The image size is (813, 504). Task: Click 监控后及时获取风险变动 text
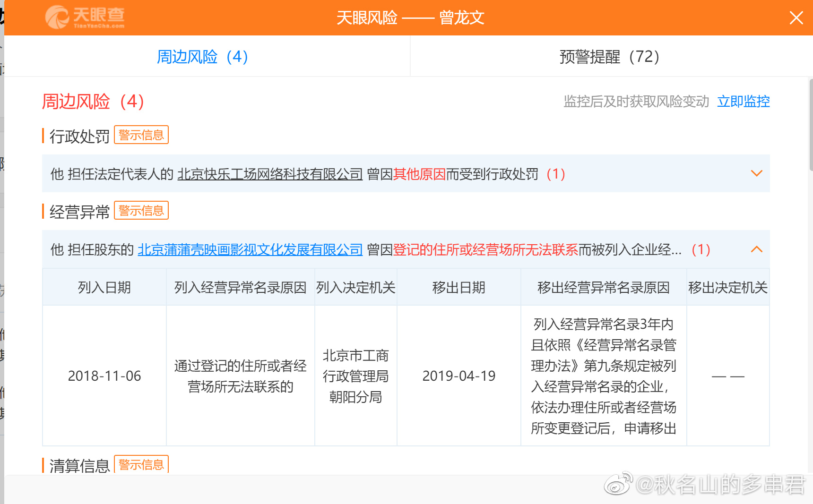pyautogui.click(x=636, y=102)
